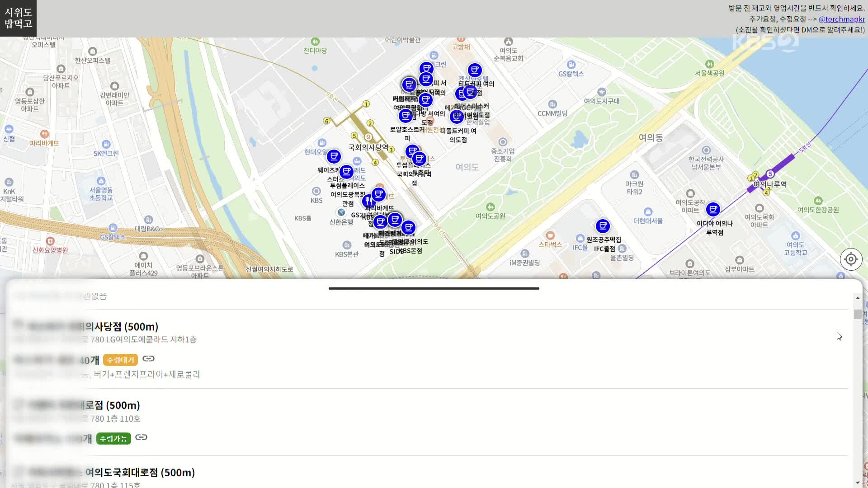Select the 스타벅스 map icon
Image resolution: width=868 pixels, height=488 pixels.
coord(550,235)
